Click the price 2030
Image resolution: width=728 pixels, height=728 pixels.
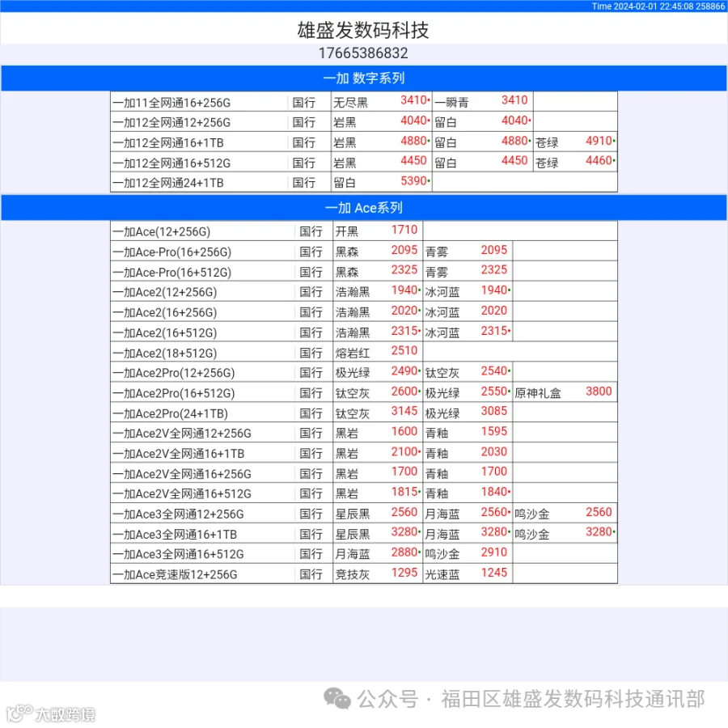pos(494,451)
